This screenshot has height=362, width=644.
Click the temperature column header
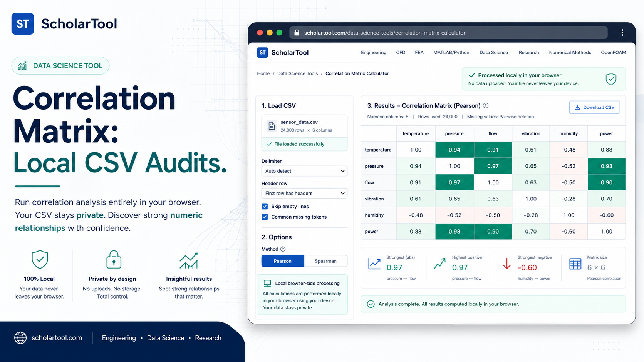(x=416, y=134)
